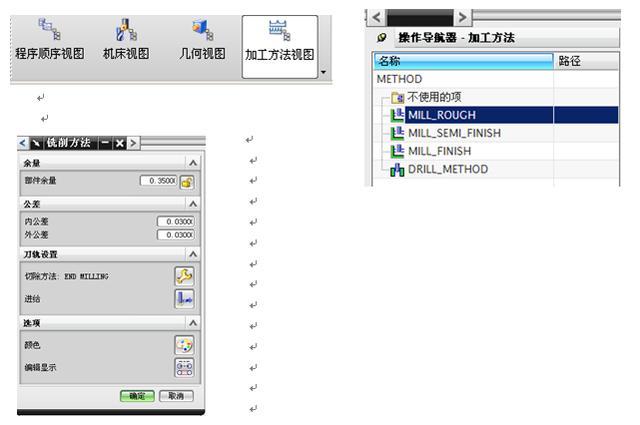Click the forward arrow in 铣削方法 dialog

pos(133,143)
